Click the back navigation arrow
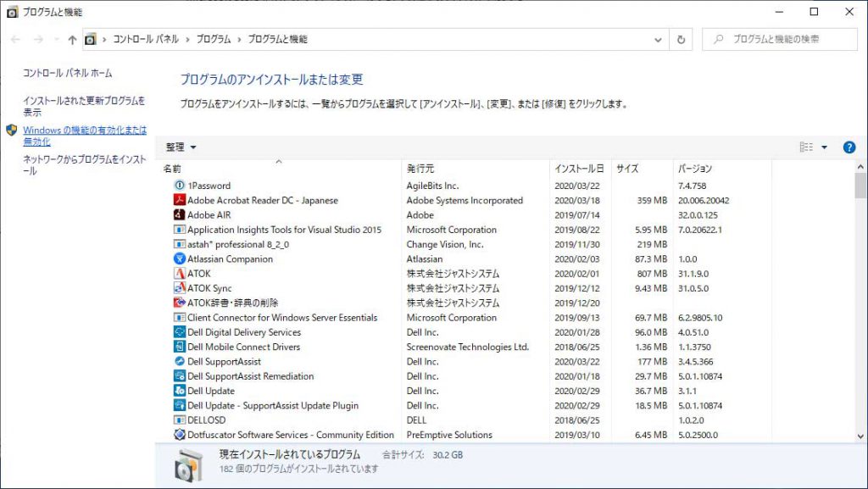This screenshot has height=489, width=868. point(15,39)
